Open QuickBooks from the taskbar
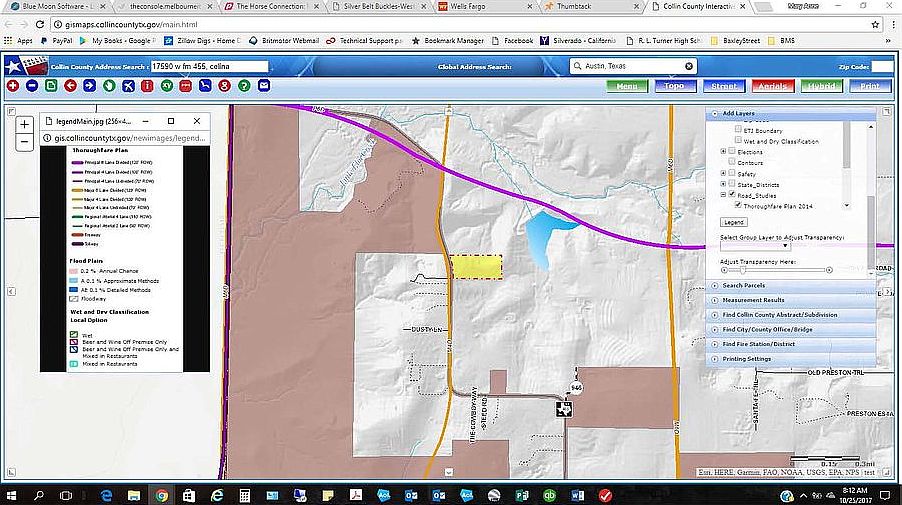This screenshot has height=505, width=902. click(x=550, y=495)
